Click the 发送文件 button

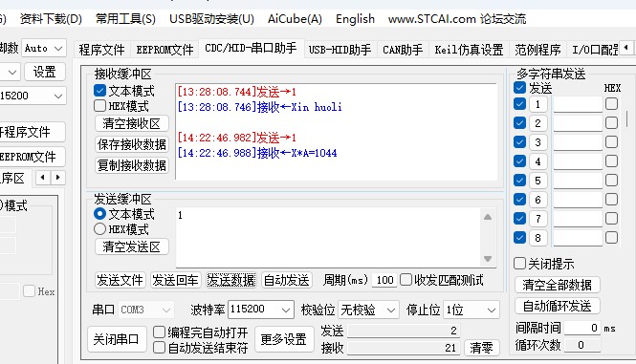tap(121, 280)
